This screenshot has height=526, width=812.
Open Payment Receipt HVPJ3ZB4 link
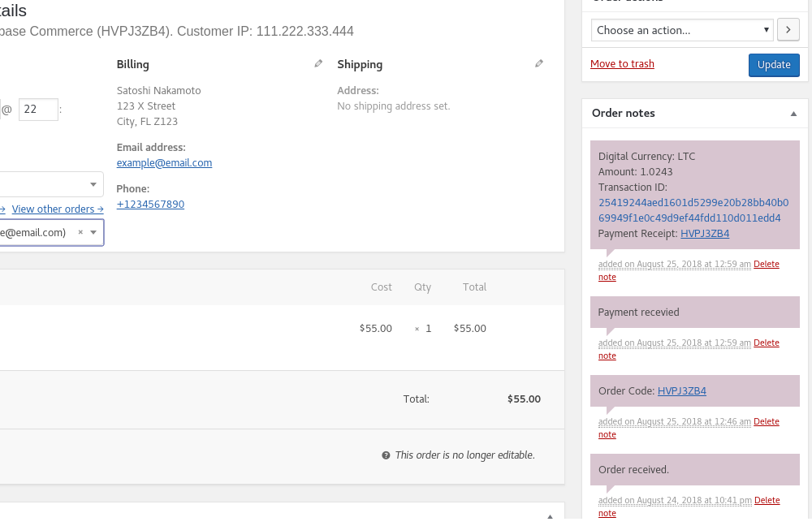coord(704,233)
